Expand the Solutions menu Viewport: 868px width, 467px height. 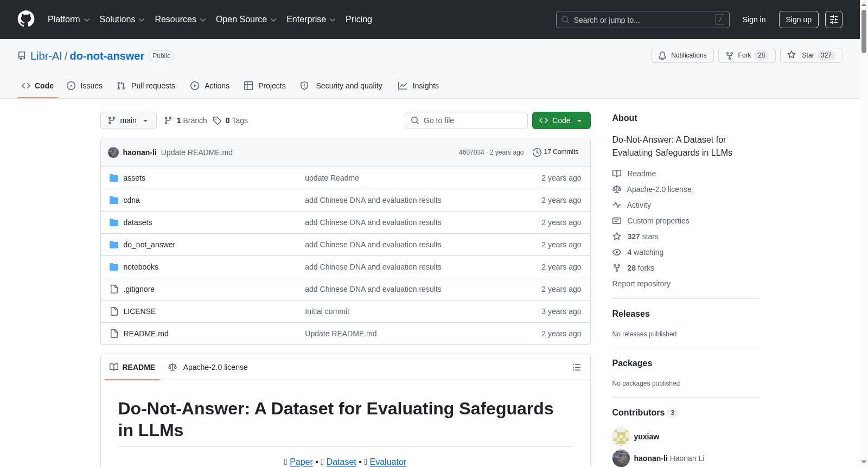click(x=122, y=20)
